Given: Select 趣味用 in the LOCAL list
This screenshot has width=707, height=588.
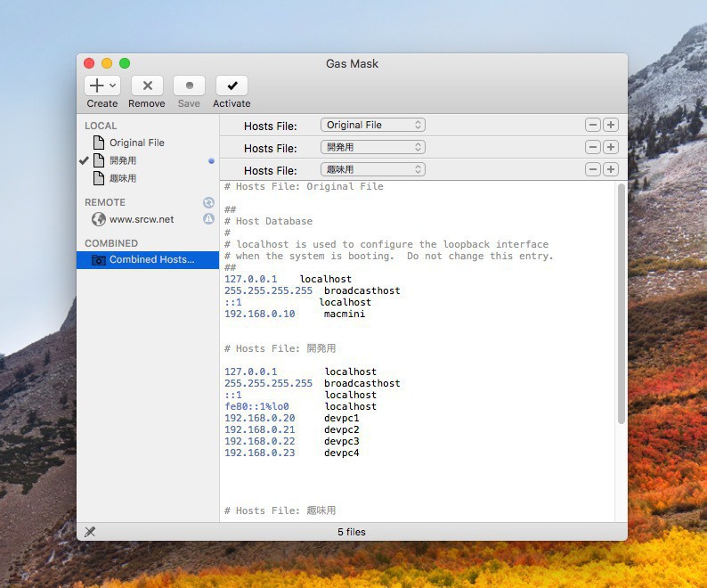Looking at the screenshot, I should tap(123, 179).
